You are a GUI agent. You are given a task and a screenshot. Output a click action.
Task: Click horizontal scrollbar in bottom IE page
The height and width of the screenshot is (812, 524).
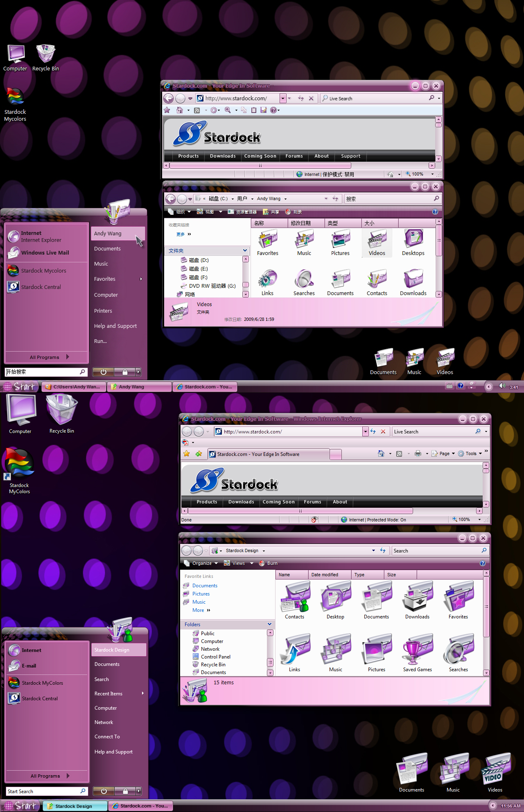pyautogui.click(x=300, y=511)
